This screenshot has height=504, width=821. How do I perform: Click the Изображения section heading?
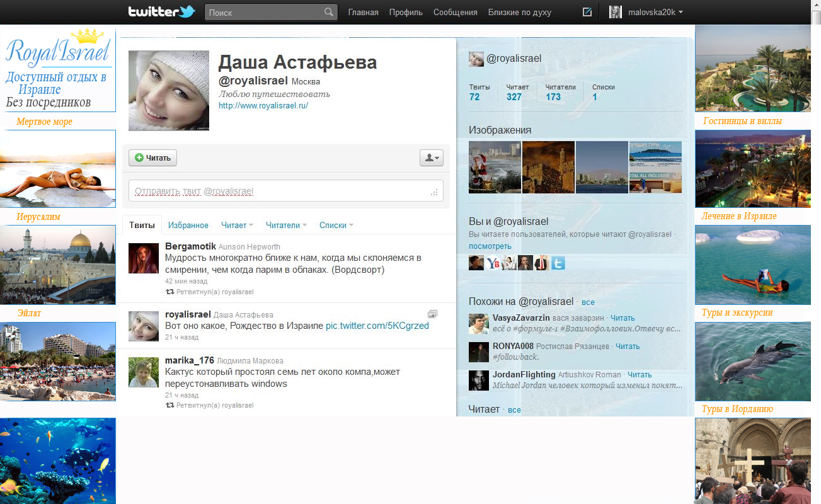pyautogui.click(x=500, y=130)
